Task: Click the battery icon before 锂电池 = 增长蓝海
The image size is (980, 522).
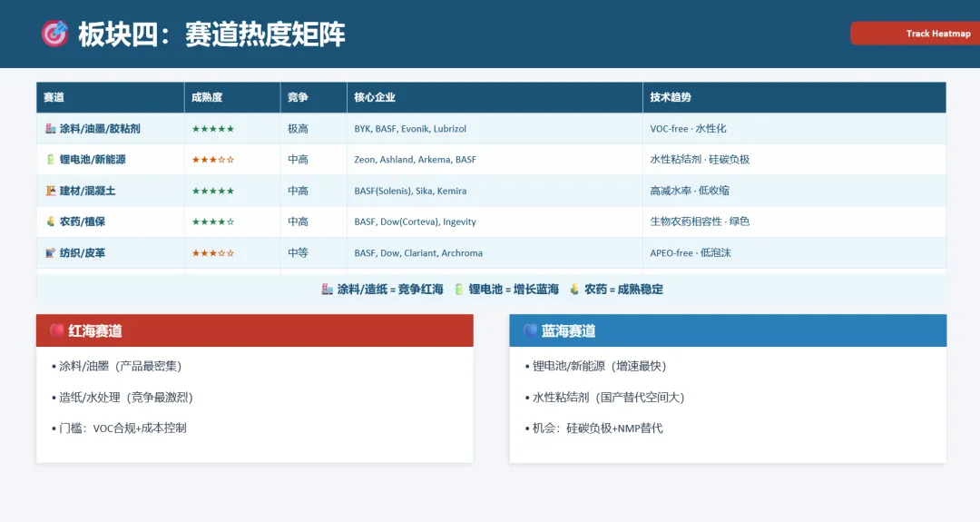Action: pos(459,289)
